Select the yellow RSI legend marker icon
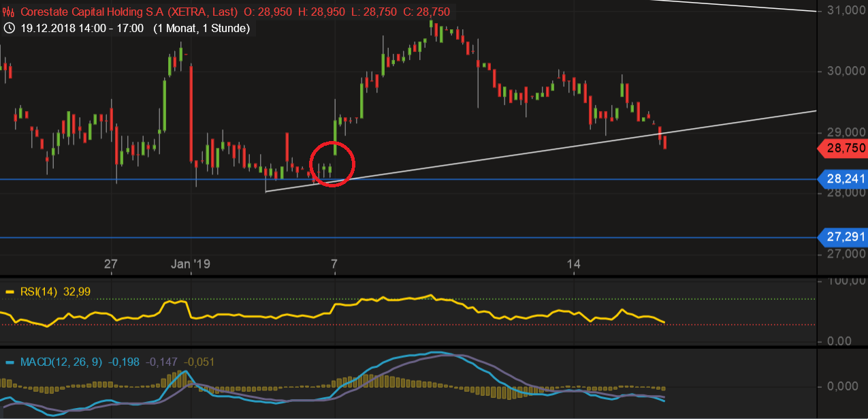868x419 pixels. tap(10, 291)
